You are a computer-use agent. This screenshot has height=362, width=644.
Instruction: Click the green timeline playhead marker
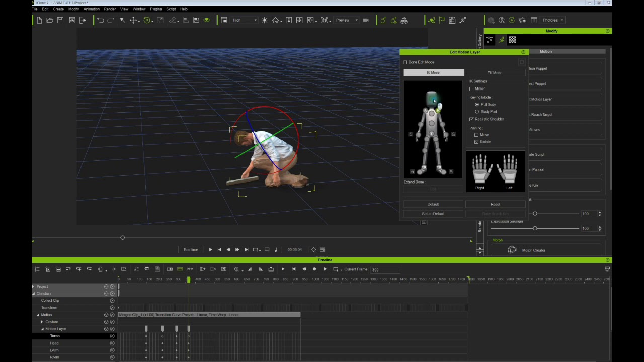click(189, 279)
